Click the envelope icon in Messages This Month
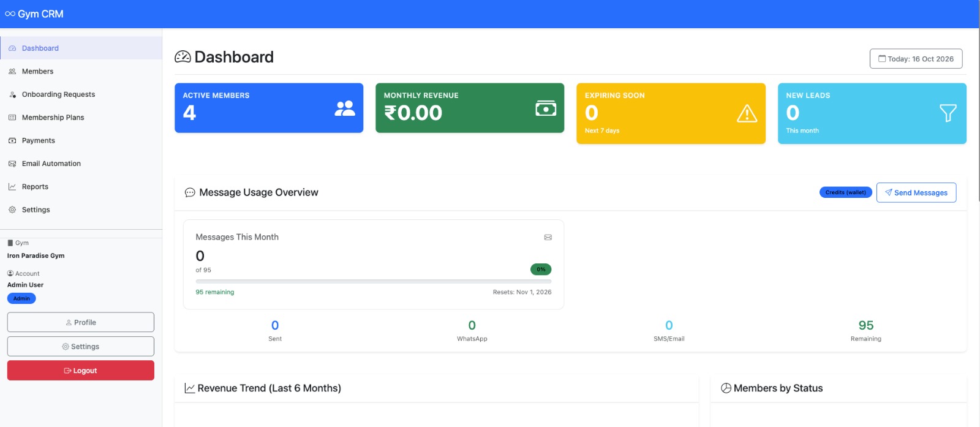The height and width of the screenshot is (427, 980). click(548, 237)
